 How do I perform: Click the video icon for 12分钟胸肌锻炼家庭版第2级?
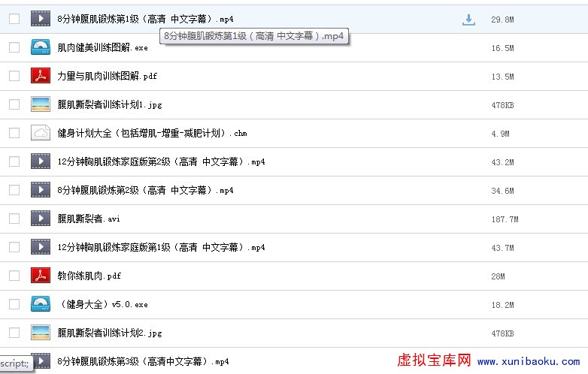[x=40, y=161]
